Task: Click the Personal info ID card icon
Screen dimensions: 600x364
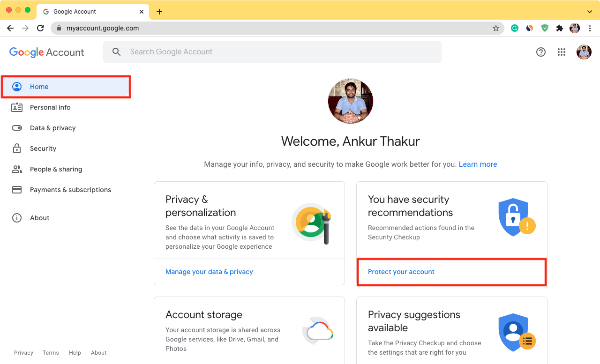Action: click(17, 107)
